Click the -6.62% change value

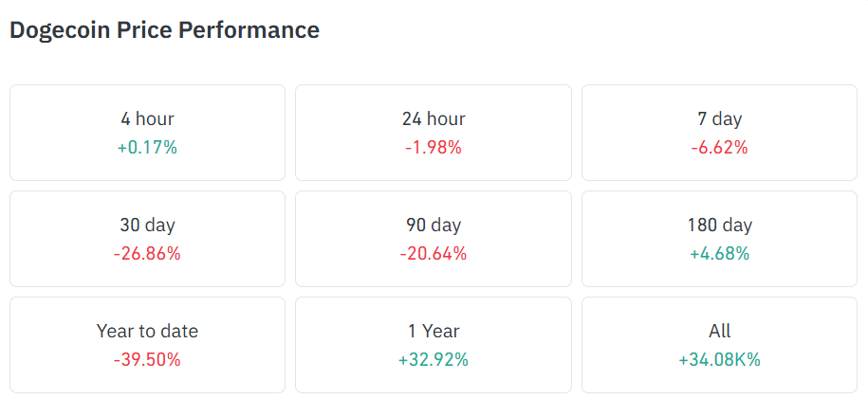(719, 147)
